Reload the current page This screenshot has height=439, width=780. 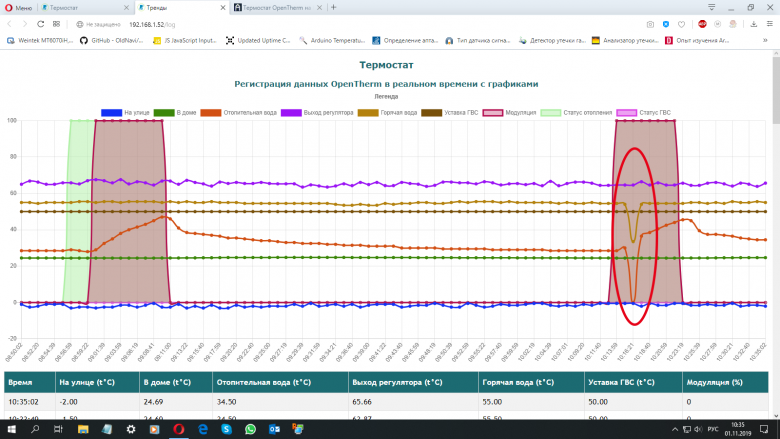(40, 23)
